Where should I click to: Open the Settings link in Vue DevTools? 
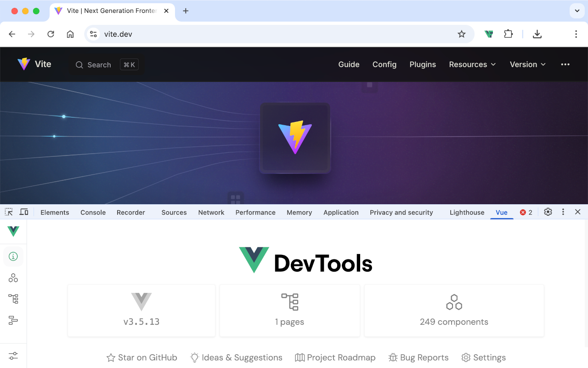tap(484, 357)
